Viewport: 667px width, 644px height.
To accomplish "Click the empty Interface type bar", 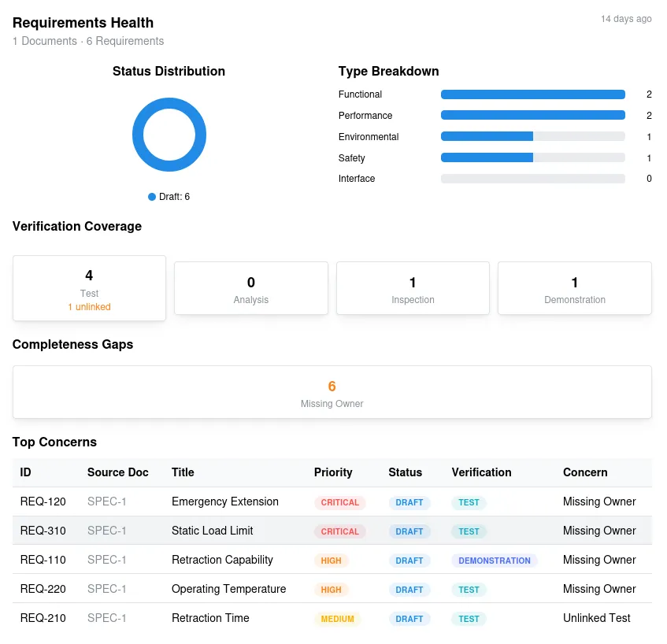I will (x=533, y=179).
